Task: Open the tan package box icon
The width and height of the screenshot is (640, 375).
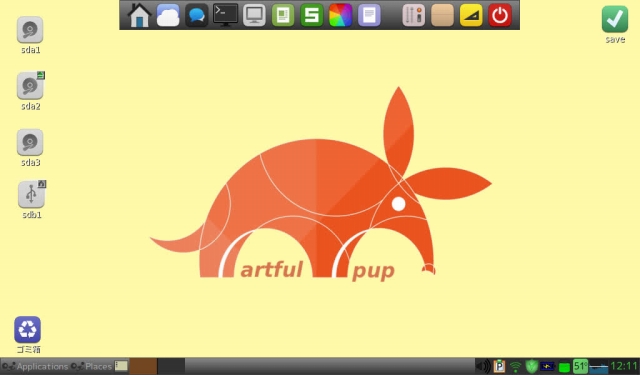Action: coord(442,16)
